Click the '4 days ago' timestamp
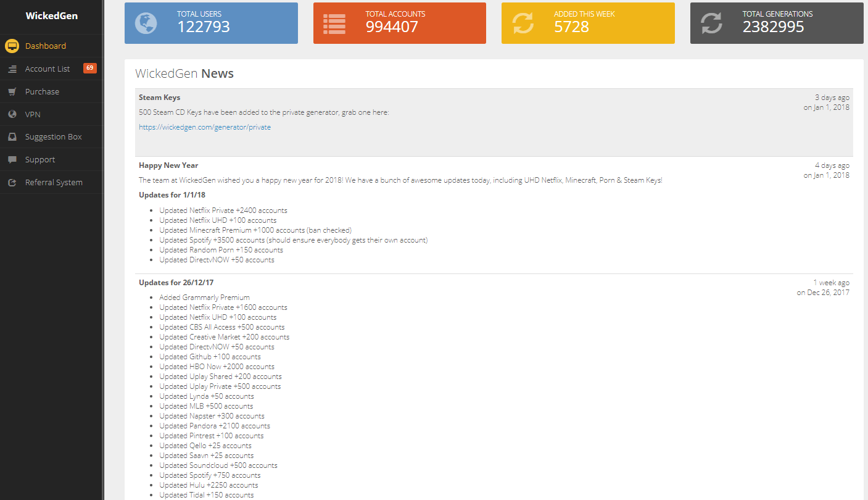The height and width of the screenshot is (500, 868). click(x=832, y=165)
